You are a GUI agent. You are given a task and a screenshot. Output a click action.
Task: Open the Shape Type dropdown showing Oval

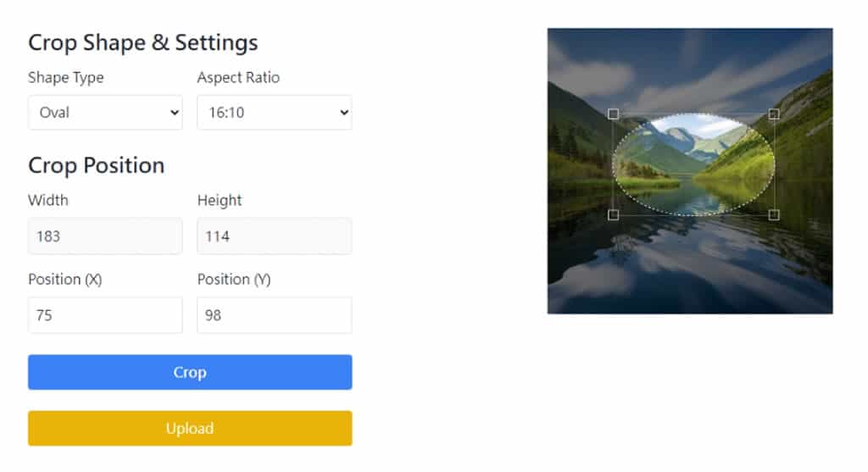(105, 113)
